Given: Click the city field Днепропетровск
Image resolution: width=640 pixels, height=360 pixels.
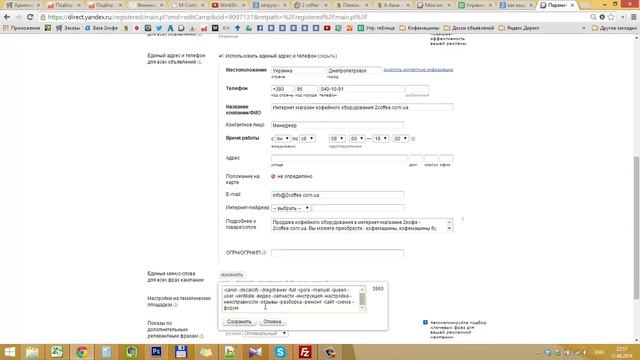Looking at the screenshot, I should [354, 71].
